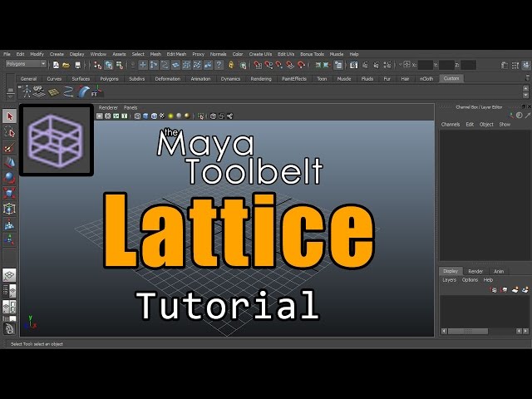Open the Renderer panel menu
532x399 pixels.
(108, 107)
